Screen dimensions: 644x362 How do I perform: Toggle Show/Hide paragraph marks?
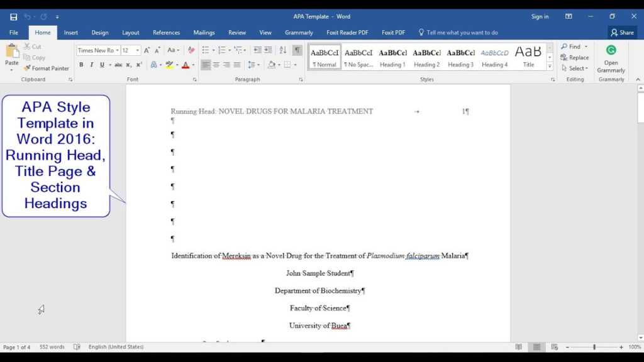coord(297,50)
